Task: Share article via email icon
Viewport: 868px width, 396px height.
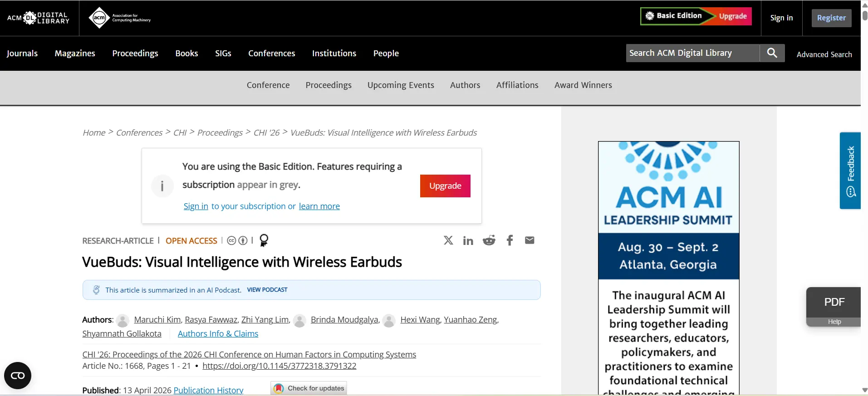Action: click(530, 240)
